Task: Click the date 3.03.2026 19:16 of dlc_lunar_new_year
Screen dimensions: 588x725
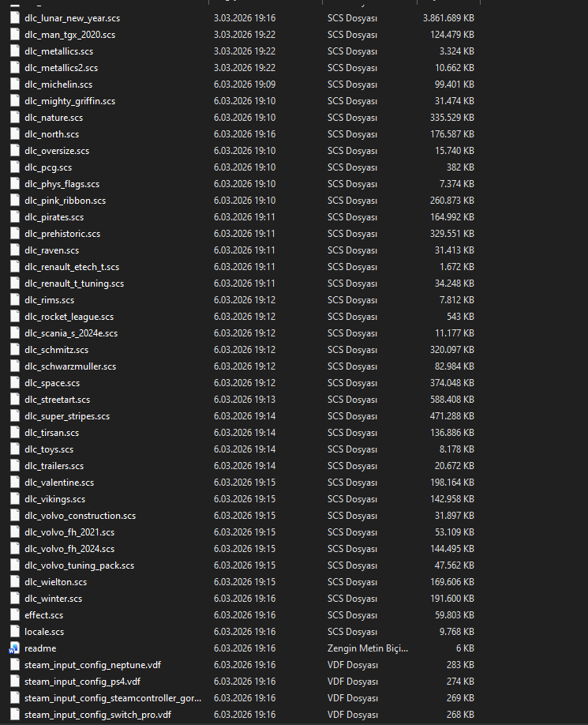Action: tap(245, 18)
